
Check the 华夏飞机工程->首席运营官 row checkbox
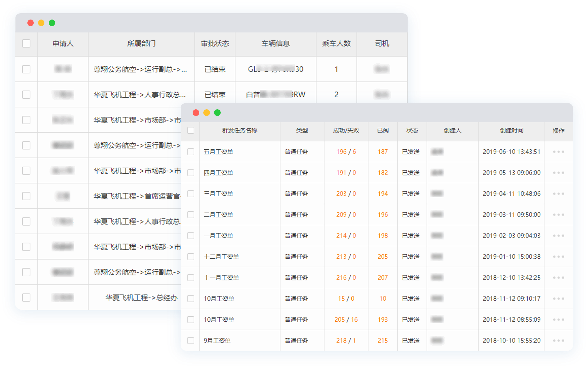pyautogui.click(x=26, y=196)
